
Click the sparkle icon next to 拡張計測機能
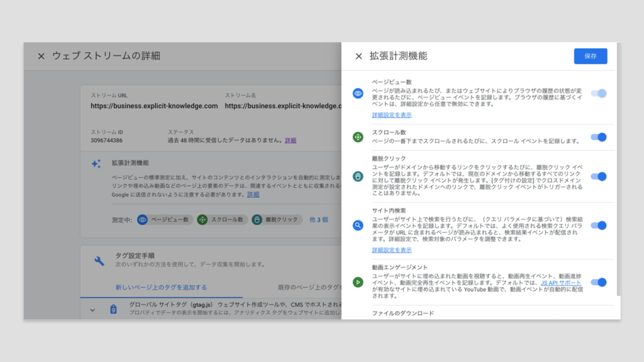96,163
